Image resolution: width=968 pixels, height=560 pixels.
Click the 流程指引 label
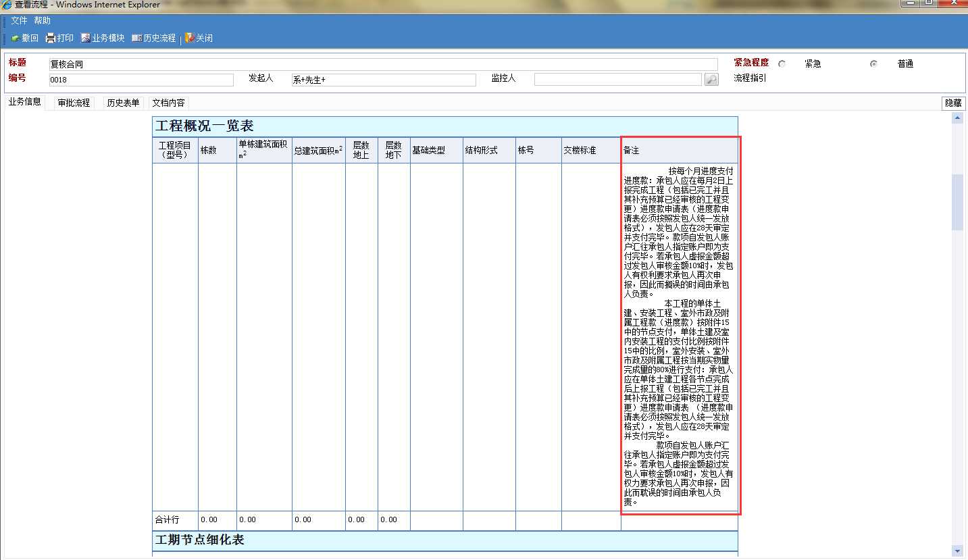(x=750, y=78)
